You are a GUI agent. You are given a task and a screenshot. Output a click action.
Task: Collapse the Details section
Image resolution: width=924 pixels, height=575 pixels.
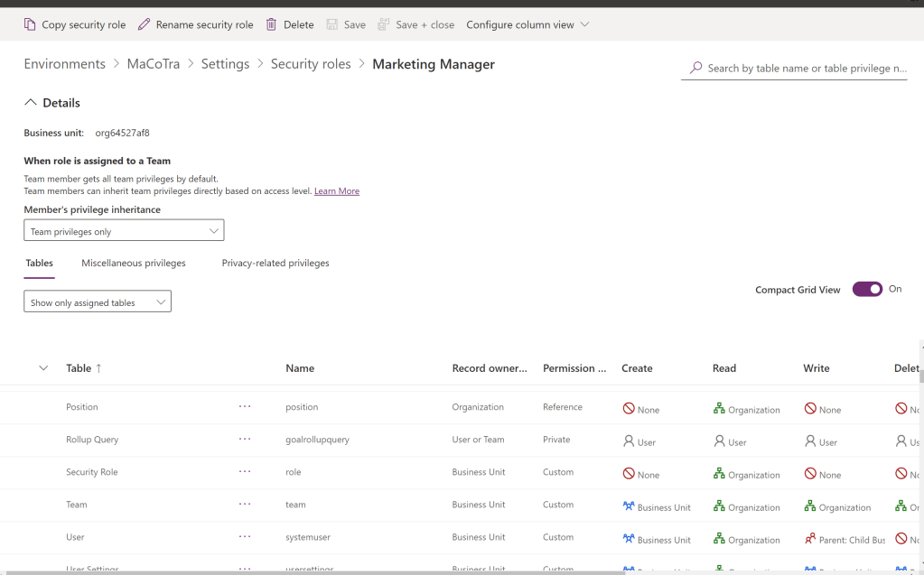pos(30,103)
